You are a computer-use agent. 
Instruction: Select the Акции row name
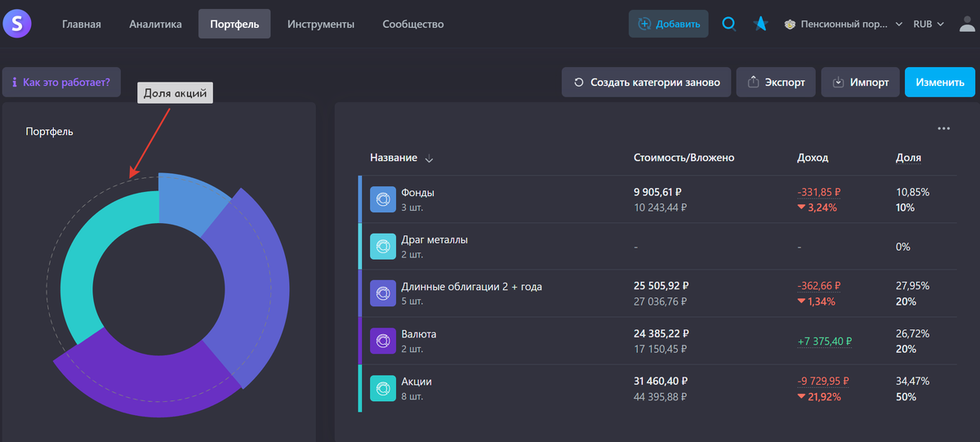[x=416, y=382]
